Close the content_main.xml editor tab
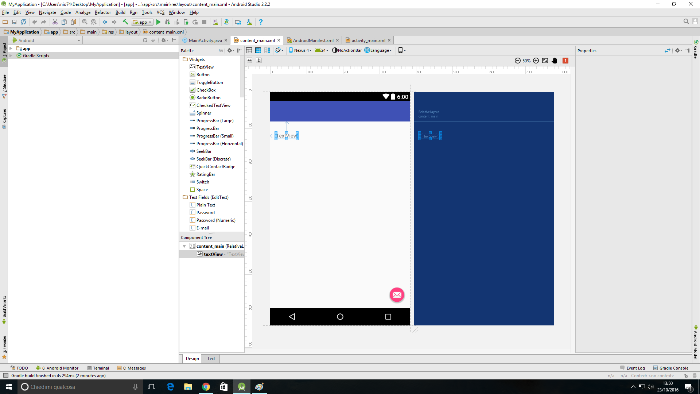Screen dimensions: 700x394 click(x=279, y=40)
